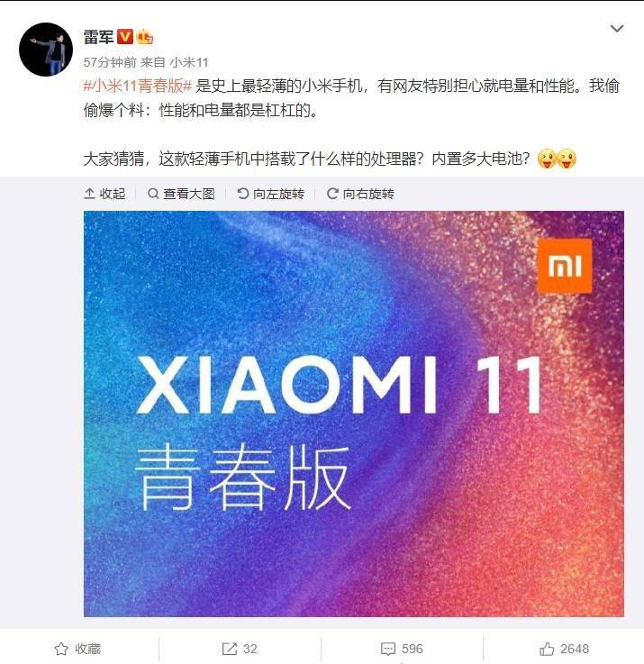Click the 雷军 profile avatar
The width and height of the screenshot is (644, 664).
(x=46, y=50)
